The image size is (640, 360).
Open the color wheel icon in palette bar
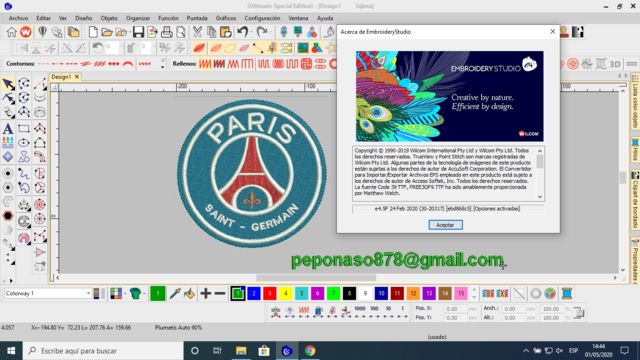pyautogui.click(x=550, y=293)
